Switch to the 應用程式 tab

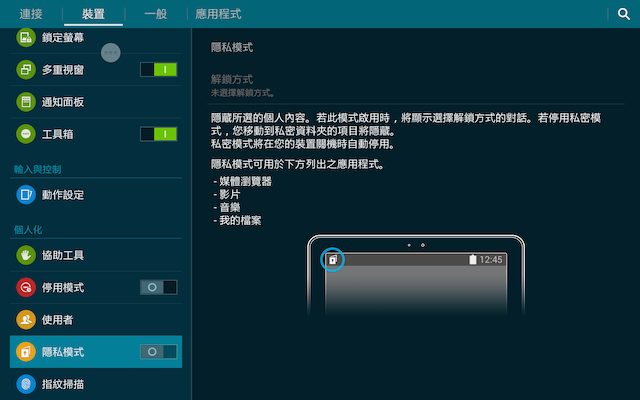(218, 14)
